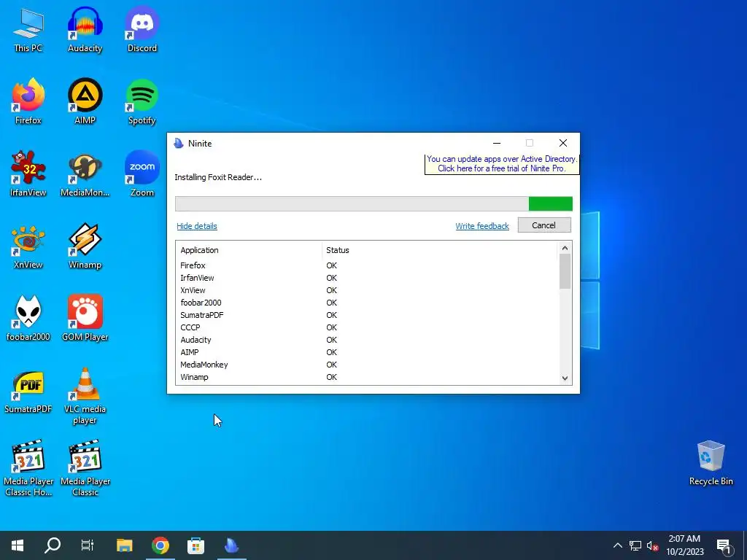Select the Spotify desktop icon
The height and width of the screenshot is (560, 747).
(142, 102)
